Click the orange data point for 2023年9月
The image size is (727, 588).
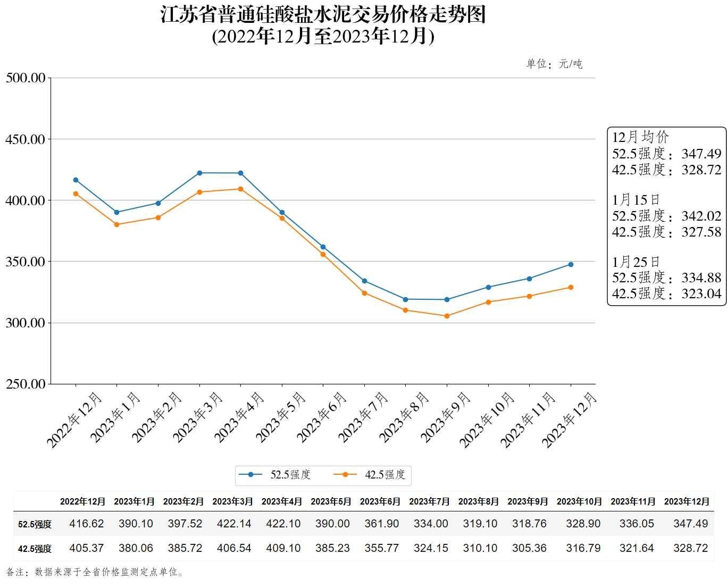click(x=447, y=316)
